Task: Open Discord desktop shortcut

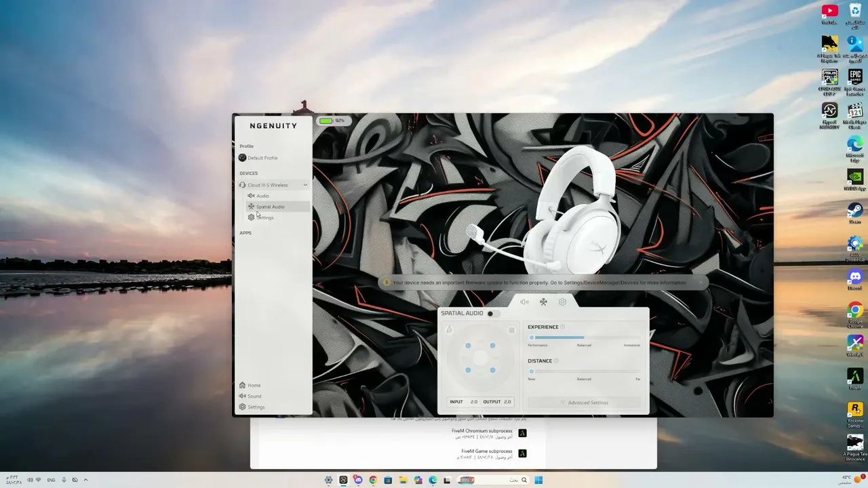Action: coord(855,279)
